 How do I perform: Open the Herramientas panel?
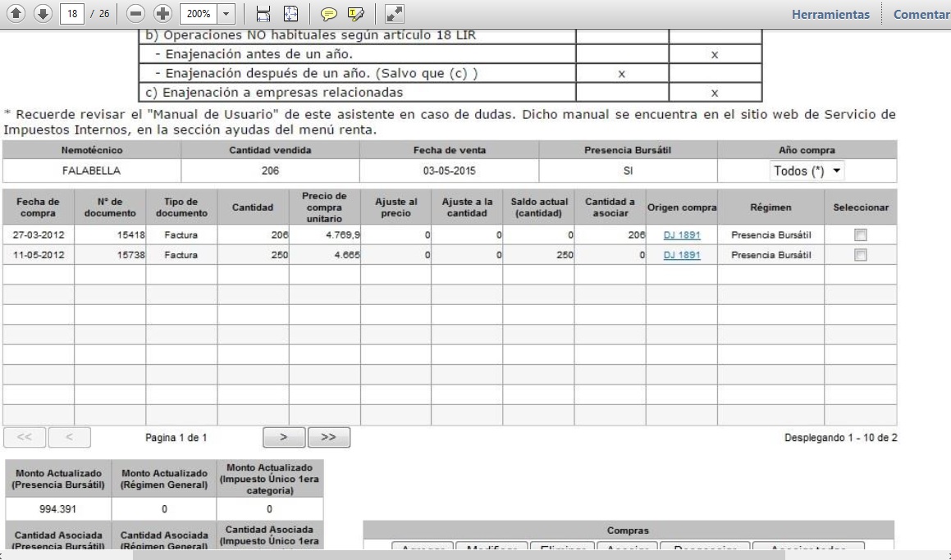click(830, 14)
